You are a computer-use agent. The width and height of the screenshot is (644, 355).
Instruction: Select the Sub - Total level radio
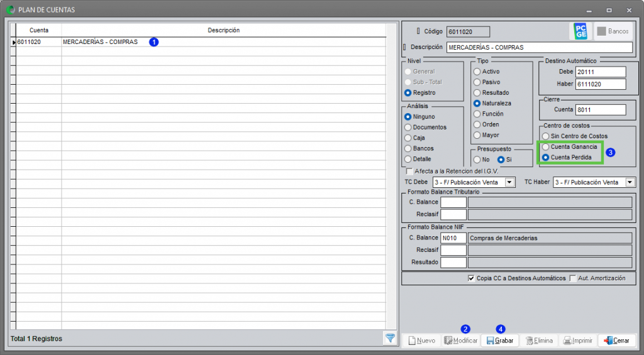pyautogui.click(x=408, y=82)
